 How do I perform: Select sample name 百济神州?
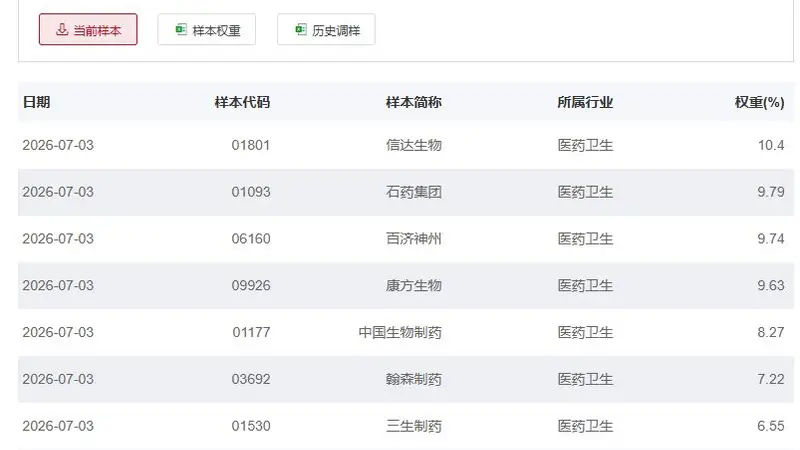pyautogui.click(x=414, y=239)
